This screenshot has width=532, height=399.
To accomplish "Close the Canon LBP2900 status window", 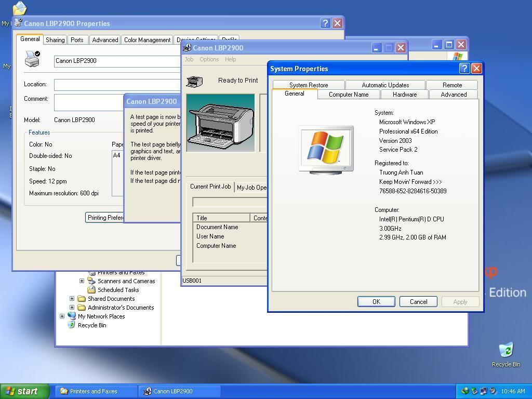I will 401,48.
